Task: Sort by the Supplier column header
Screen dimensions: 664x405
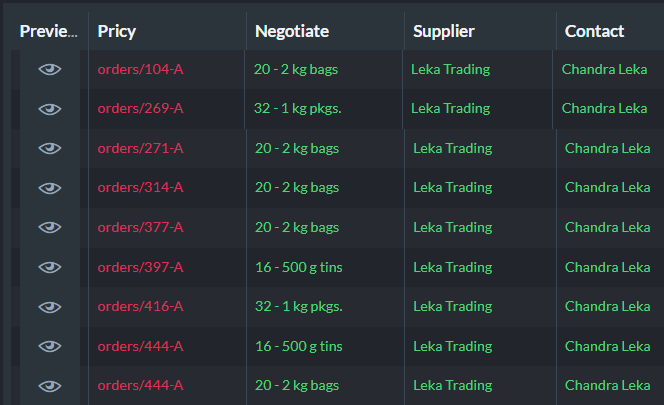Action: pyautogui.click(x=444, y=31)
